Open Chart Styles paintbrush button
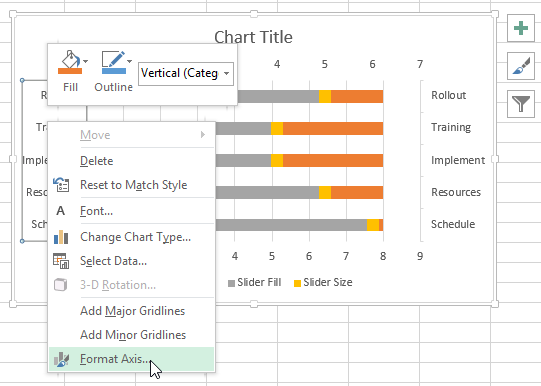The width and height of the screenshot is (541, 386). point(521,66)
